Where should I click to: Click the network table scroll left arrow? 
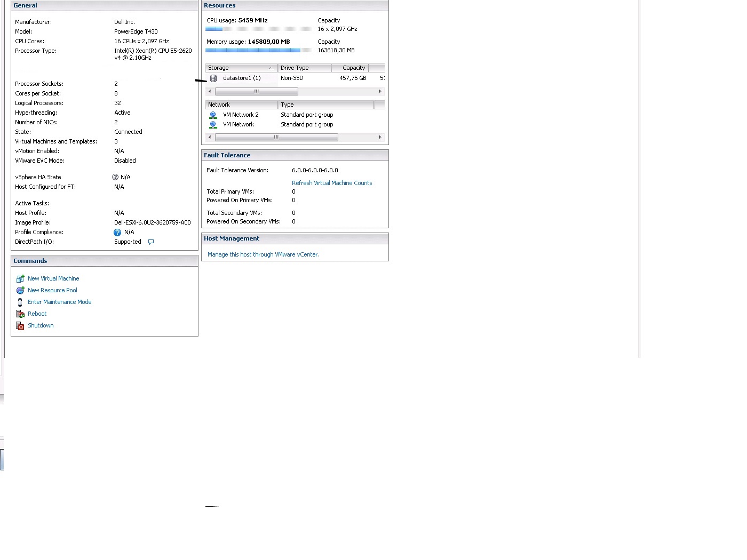[x=210, y=138]
